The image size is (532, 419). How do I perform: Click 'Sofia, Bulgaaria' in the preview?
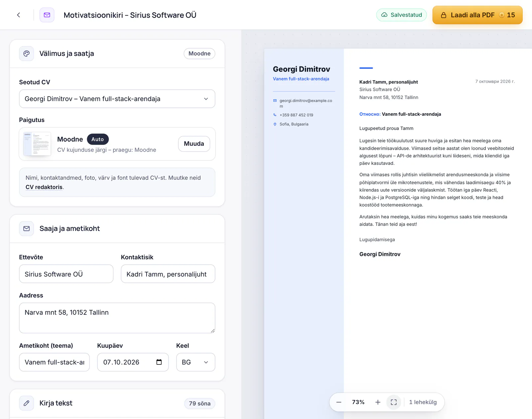point(294,124)
